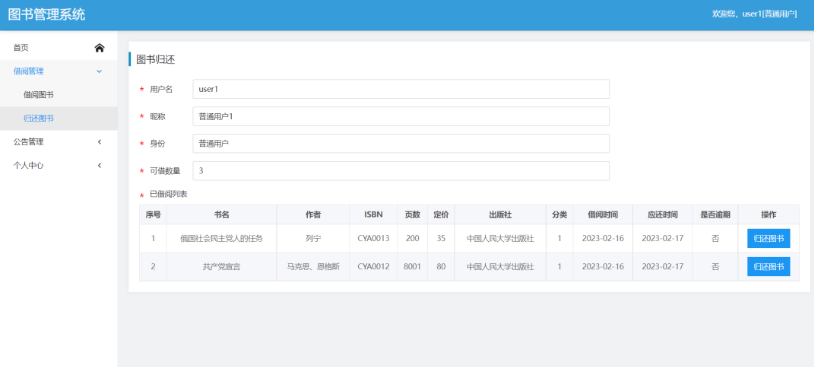The height and width of the screenshot is (367, 814).
Task: Click the home icon beside 首页
Action: tap(100, 48)
